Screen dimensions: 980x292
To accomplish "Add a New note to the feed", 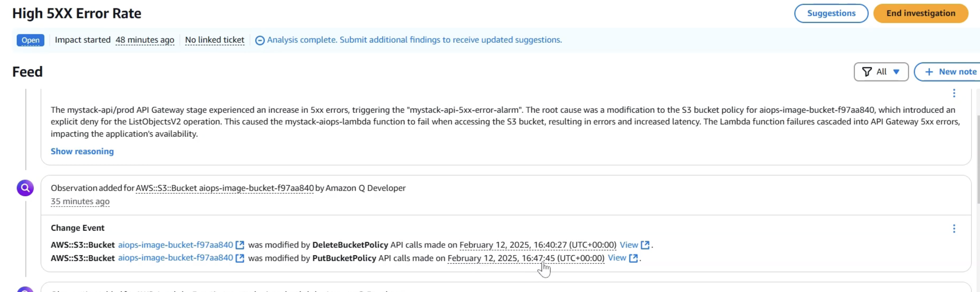I will (x=950, y=72).
